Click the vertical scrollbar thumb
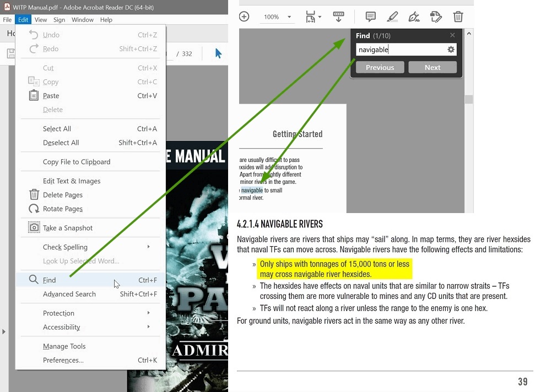Viewport: 535px width, 392px height. pos(469,99)
